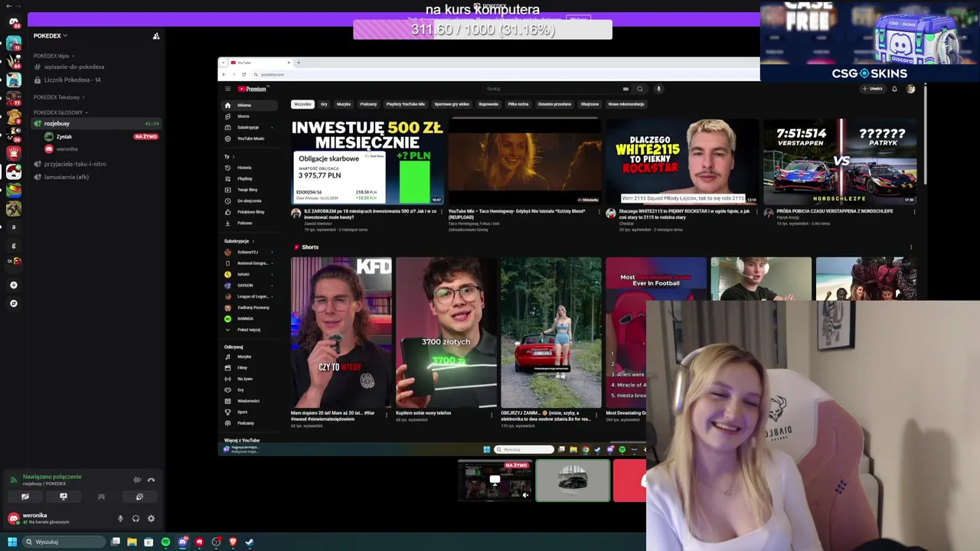980x551 pixels.
Task: Click the YouTube Utwórz create button
Action: (872, 89)
